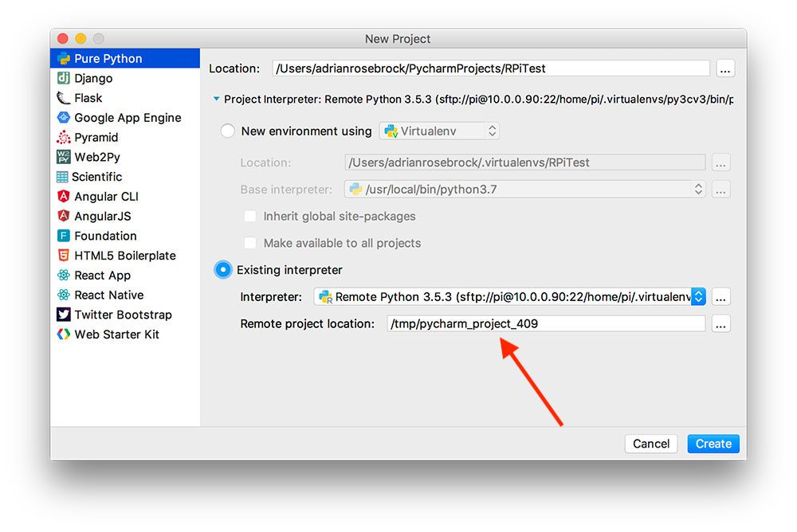The image size is (797, 532).
Task: Browse for project Location path
Action: [x=725, y=68]
